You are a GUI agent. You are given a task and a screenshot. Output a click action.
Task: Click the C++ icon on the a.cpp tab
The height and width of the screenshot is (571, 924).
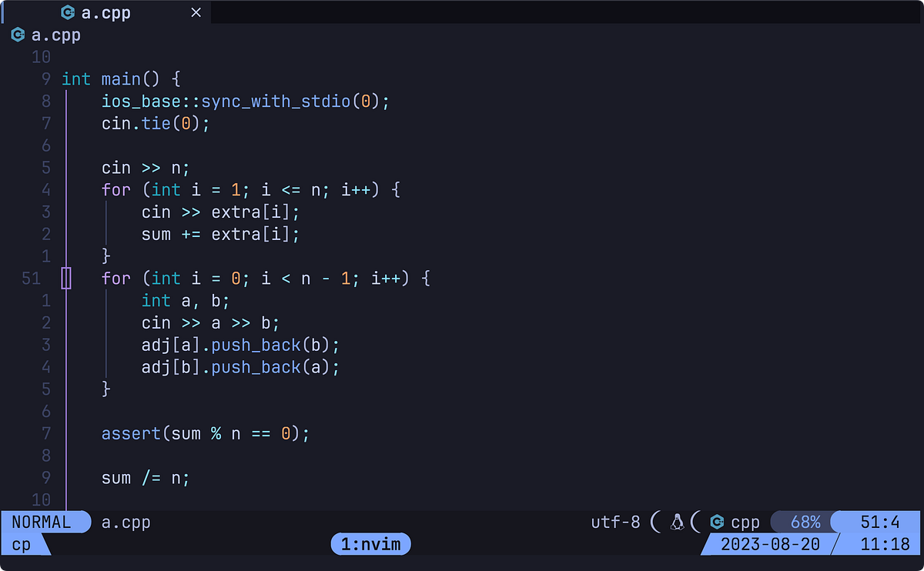click(68, 12)
